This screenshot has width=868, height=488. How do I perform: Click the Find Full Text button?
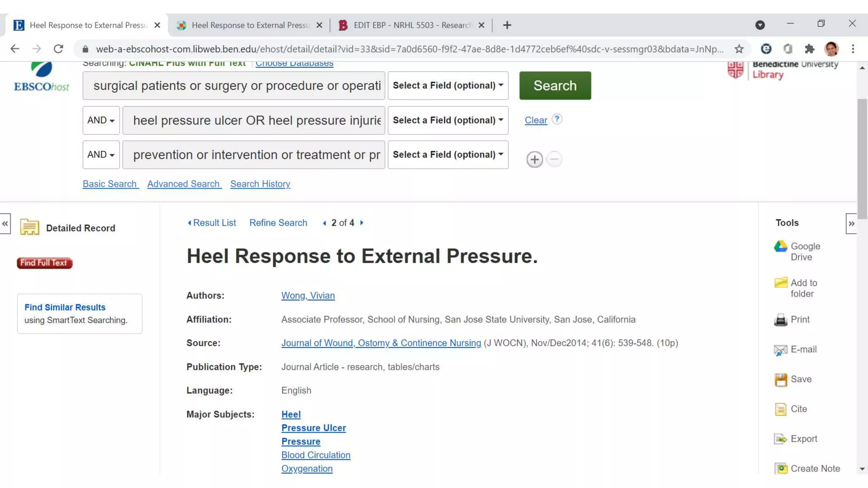point(45,263)
